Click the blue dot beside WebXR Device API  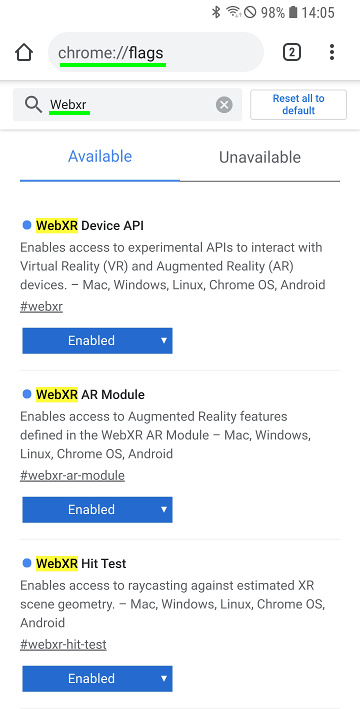pos(27,225)
